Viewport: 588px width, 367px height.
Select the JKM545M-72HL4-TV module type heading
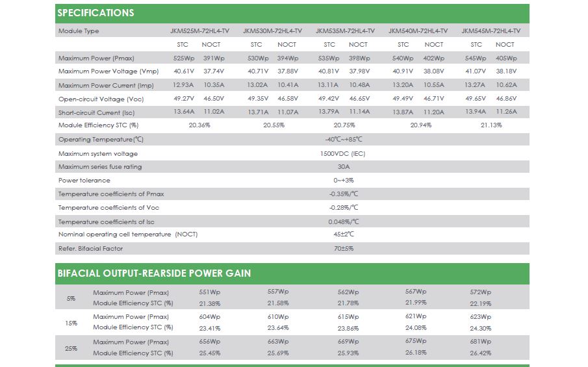491,31
